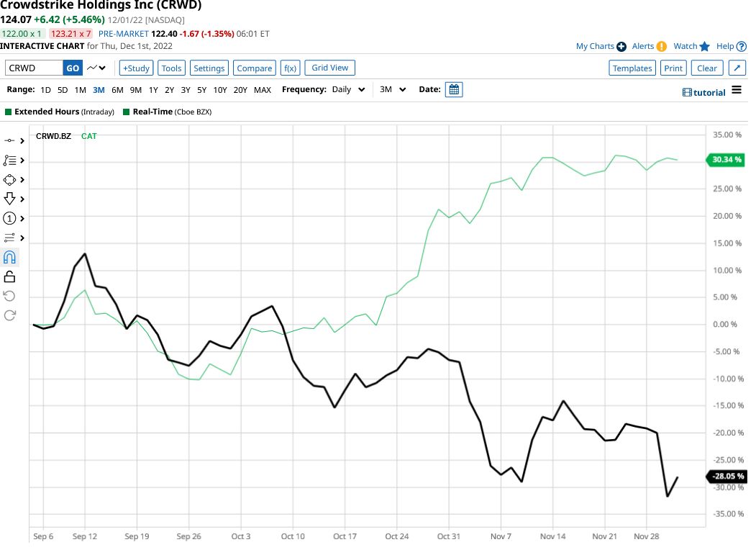Click the green 30.34 % value tag
This screenshot has width=756, height=555.
tap(726, 160)
